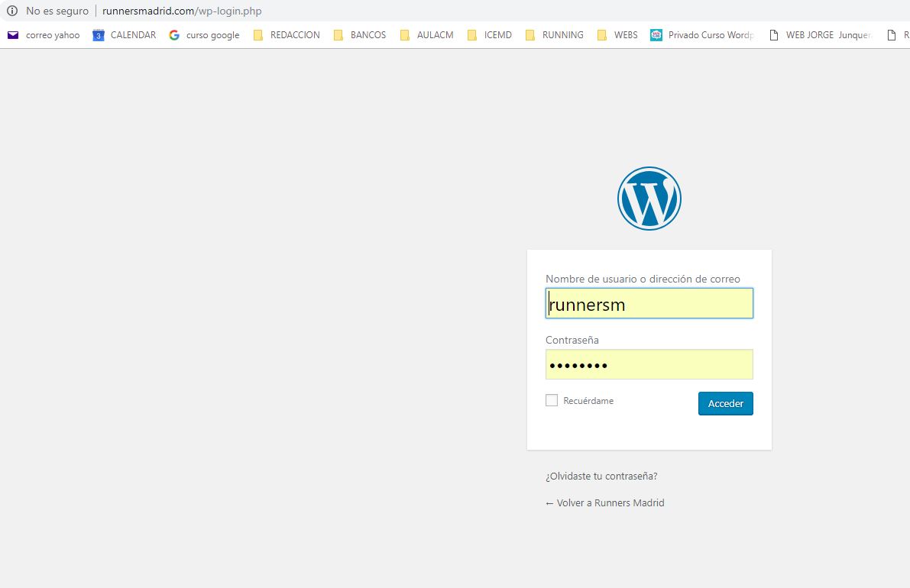Image resolution: width=910 pixels, height=588 pixels.
Task: Open the correo yahoo bookmark
Action: (x=44, y=35)
